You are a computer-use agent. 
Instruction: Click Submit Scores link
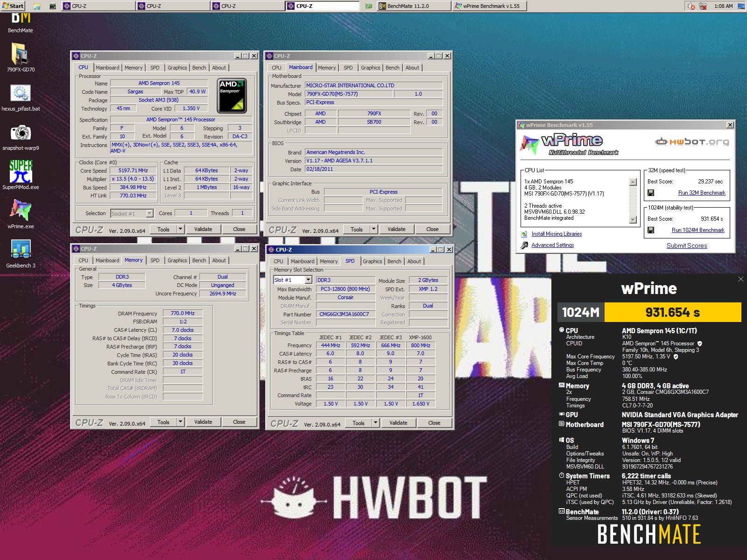[687, 245]
